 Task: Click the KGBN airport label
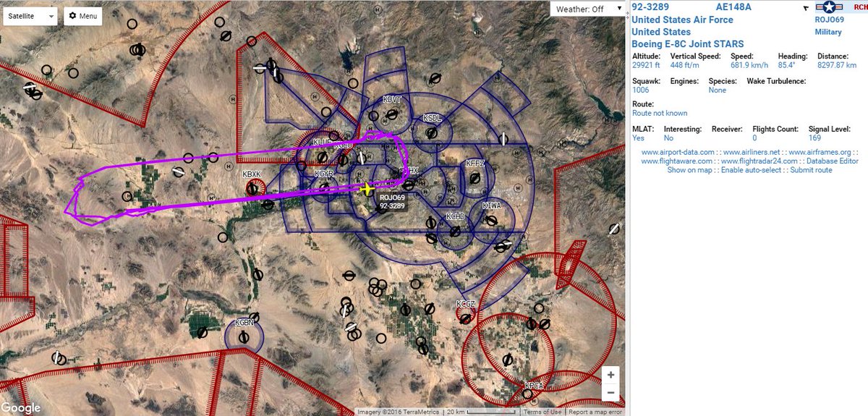(x=244, y=323)
